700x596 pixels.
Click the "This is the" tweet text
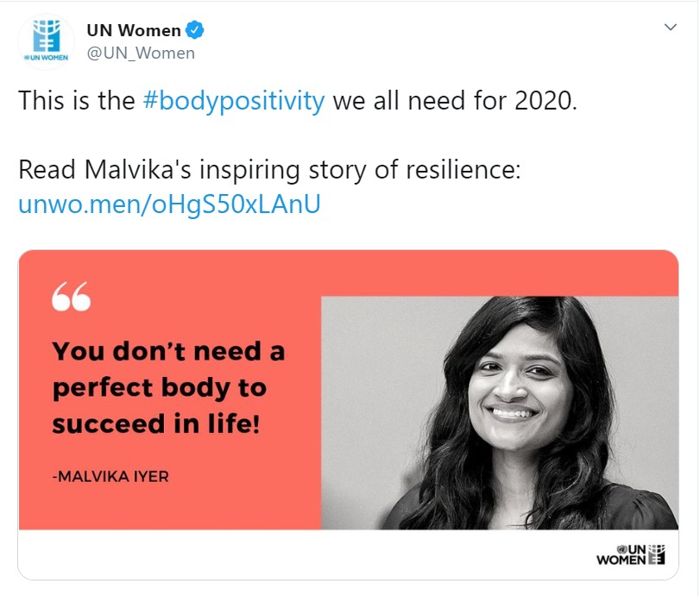click(x=78, y=101)
